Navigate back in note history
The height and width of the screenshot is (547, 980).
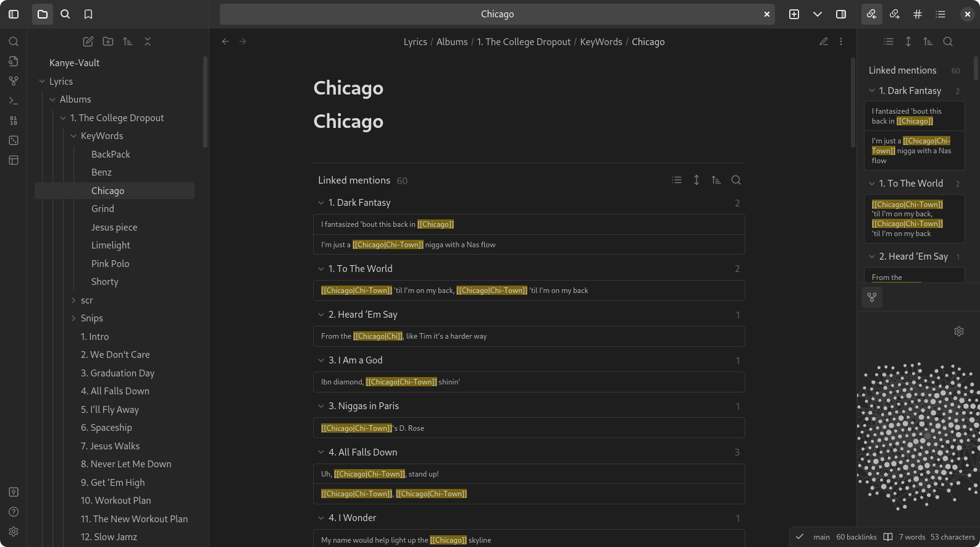(225, 41)
